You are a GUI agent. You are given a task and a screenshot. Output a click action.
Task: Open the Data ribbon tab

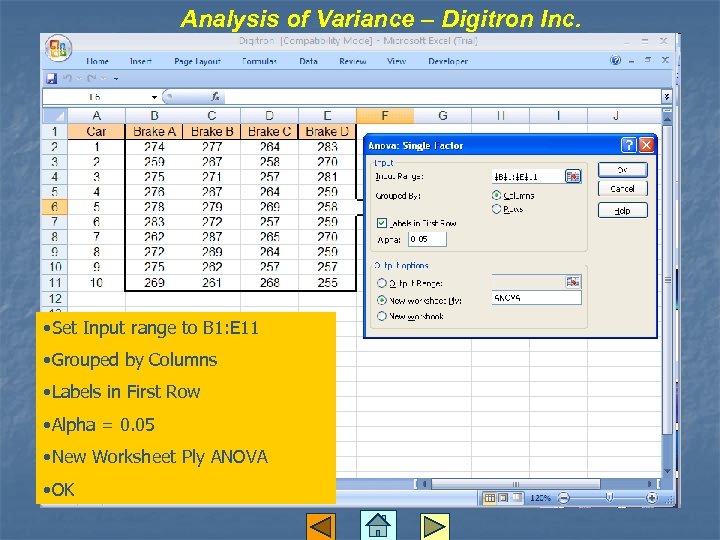308,61
